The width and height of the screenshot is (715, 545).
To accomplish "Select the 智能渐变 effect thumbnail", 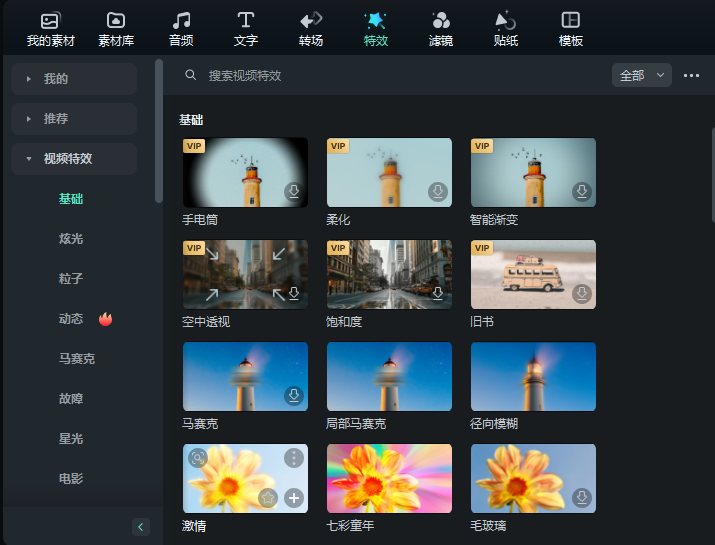I will coord(534,172).
